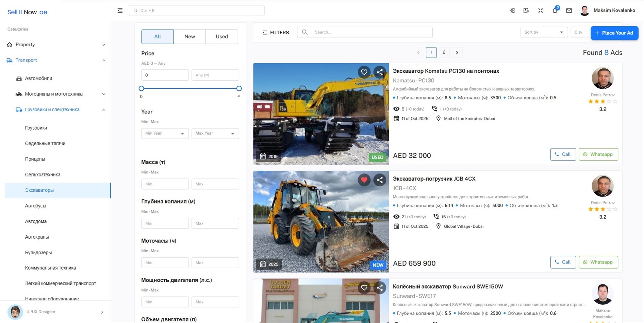Open the Sort by dropdown

(544, 32)
